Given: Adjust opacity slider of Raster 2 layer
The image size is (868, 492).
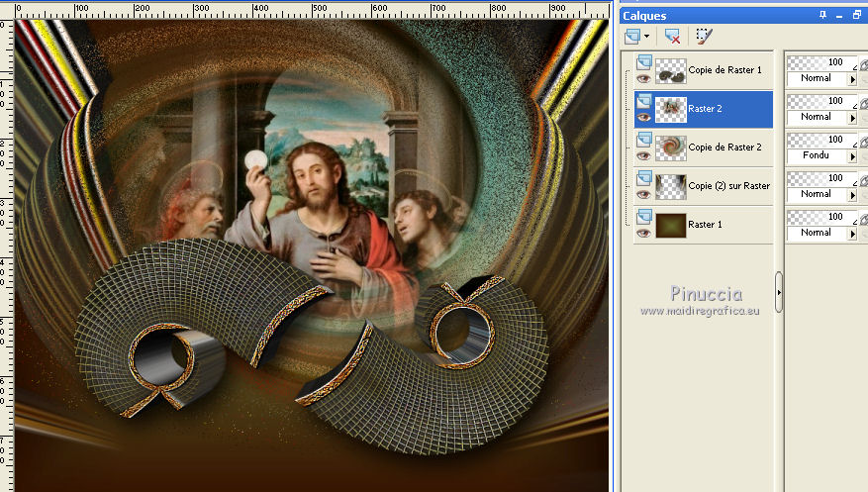Looking at the screenshot, I should (x=822, y=101).
